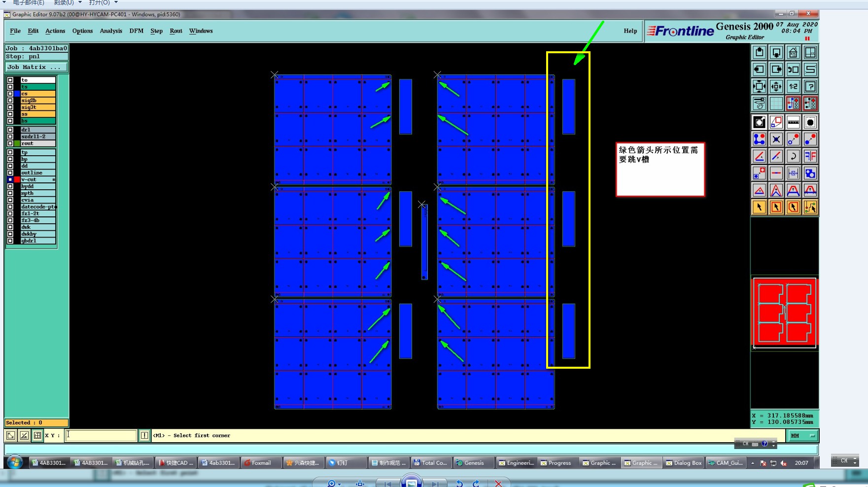Click the zoom out expand arrows icon
This screenshot has width=868, height=487.
pos(760,87)
